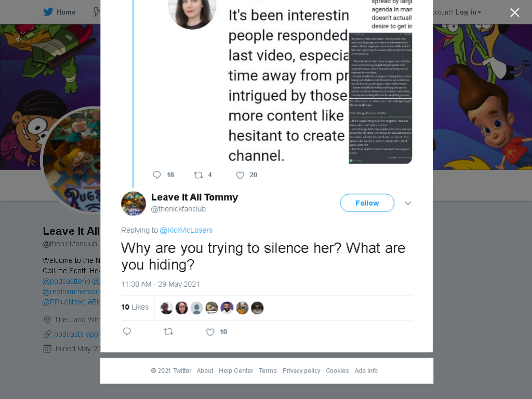Retweet the Leave It All Tommy tweet

pyautogui.click(x=169, y=331)
